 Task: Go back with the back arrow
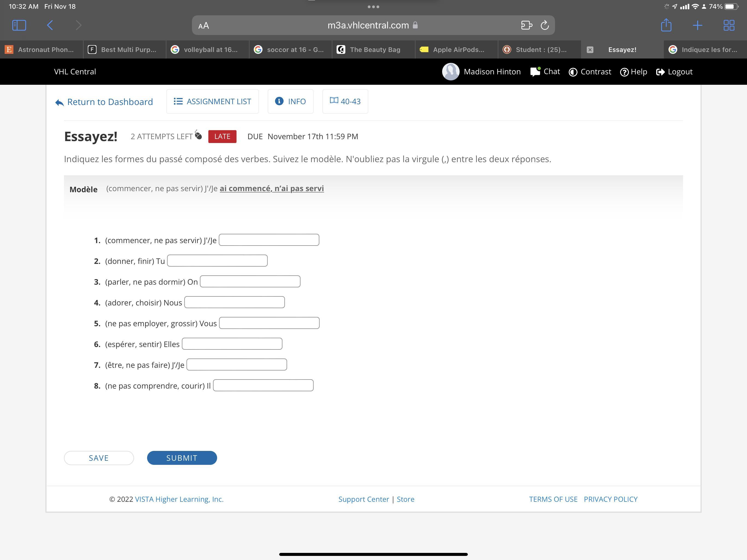point(50,25)
